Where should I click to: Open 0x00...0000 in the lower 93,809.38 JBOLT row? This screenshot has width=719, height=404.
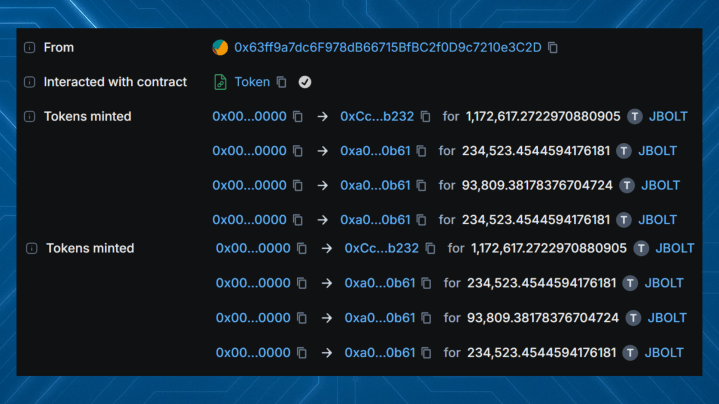tap(253, 318)
